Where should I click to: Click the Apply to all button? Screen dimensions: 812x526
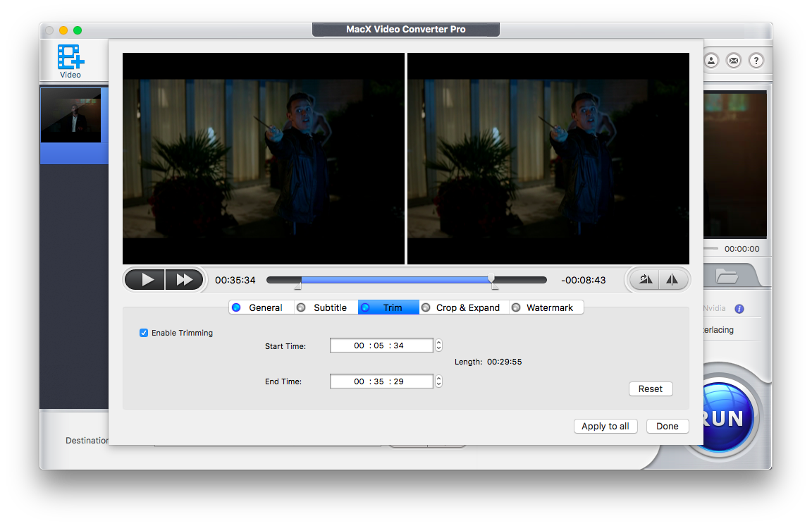(x=605, y=426)
